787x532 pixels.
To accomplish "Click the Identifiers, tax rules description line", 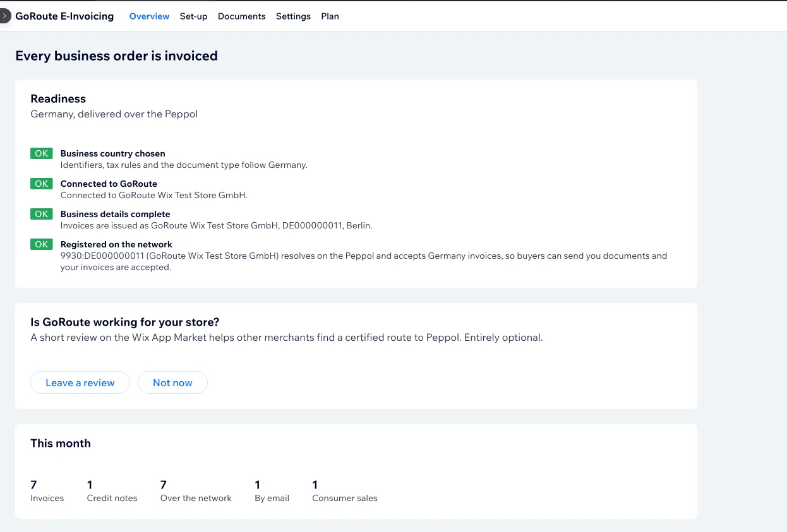I will (184, 165).
